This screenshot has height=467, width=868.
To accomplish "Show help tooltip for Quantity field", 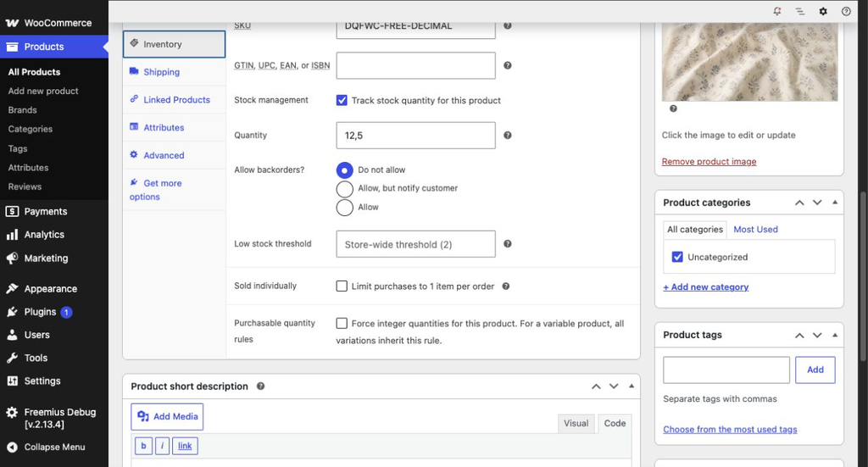I will (x=508, y=135).
